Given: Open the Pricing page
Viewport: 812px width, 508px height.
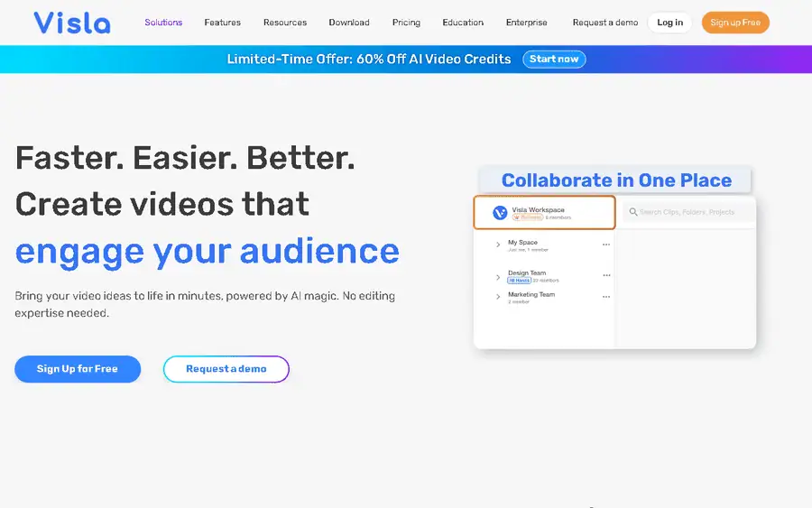Looking at the screenshot, I should click(406, 23).
